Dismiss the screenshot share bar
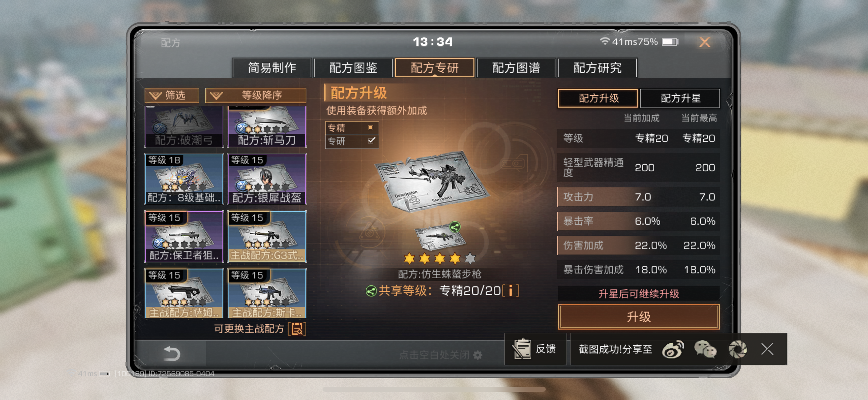The width and height of the screenshot is (868, 400). pos(767,349)
